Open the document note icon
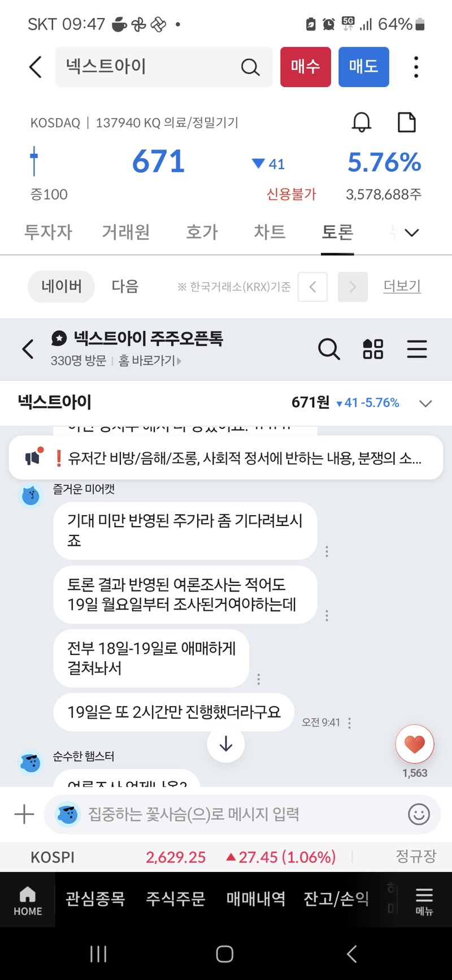 pos(407,122)
